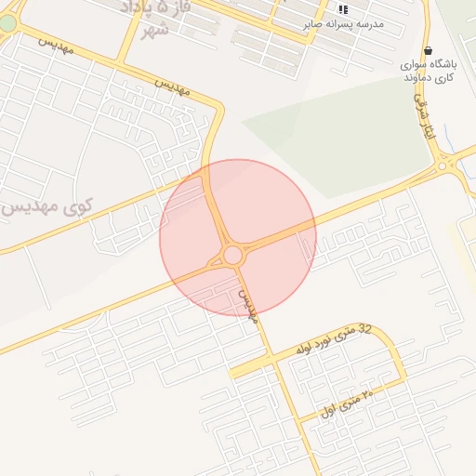Select the roundabout inside the red circle
Viewport: 476px width, 476px height.
point(232,255)
